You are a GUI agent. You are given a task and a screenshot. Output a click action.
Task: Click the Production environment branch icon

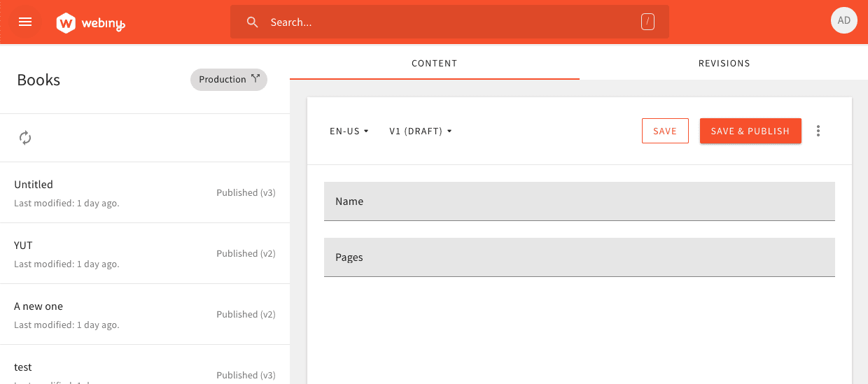point(255,79)
